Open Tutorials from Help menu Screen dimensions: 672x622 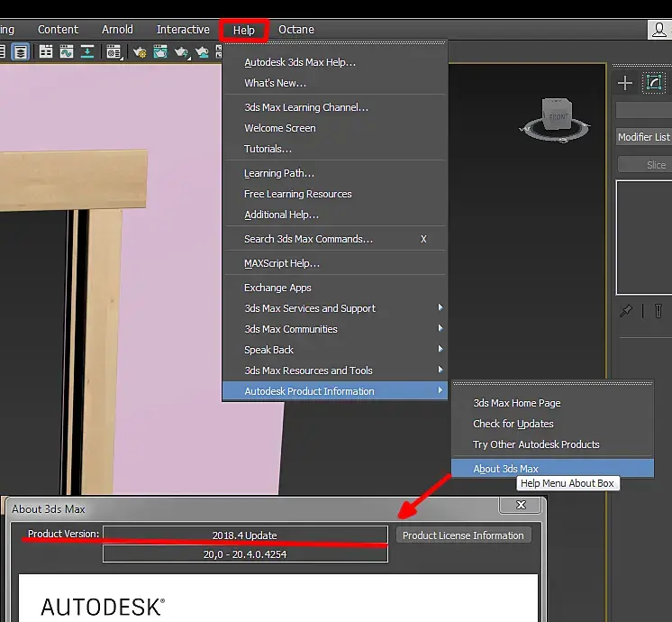(x=335, y=149)
